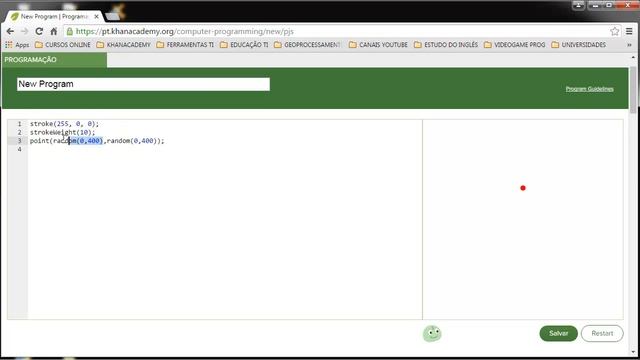The height and width of the screenshot is (360, 640).
Task: Open UNIVERSIDADES bookmark folder
Action: tap(579, 45)
